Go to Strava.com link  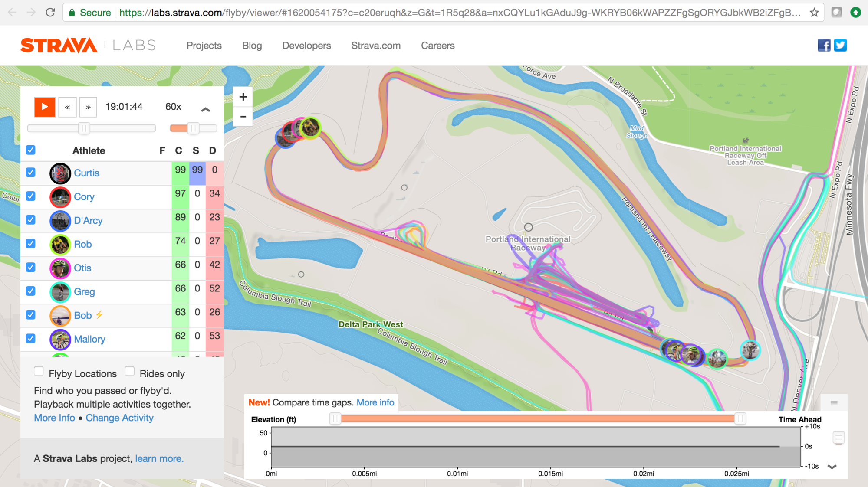point(376,46)
